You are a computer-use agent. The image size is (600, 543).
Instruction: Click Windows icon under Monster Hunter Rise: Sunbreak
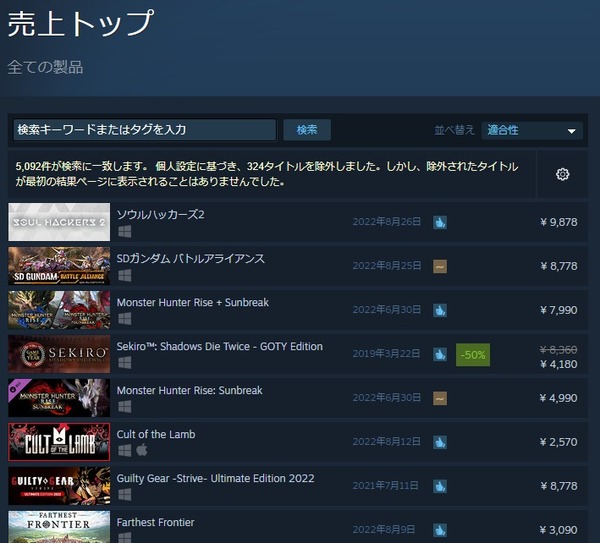[125, 406]
